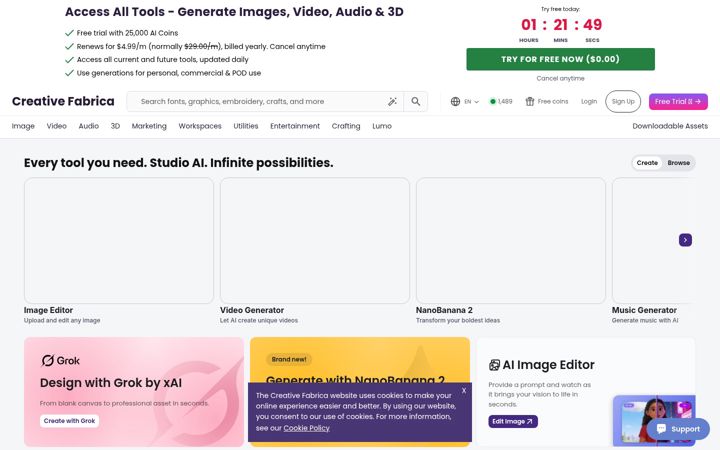Open the Marketing menu
Screen dimensions: 720x450
click(x=149, y=126)
